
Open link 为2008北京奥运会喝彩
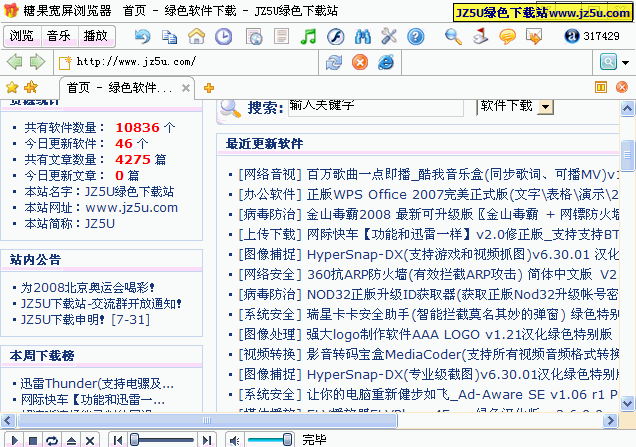click(88, 288)
